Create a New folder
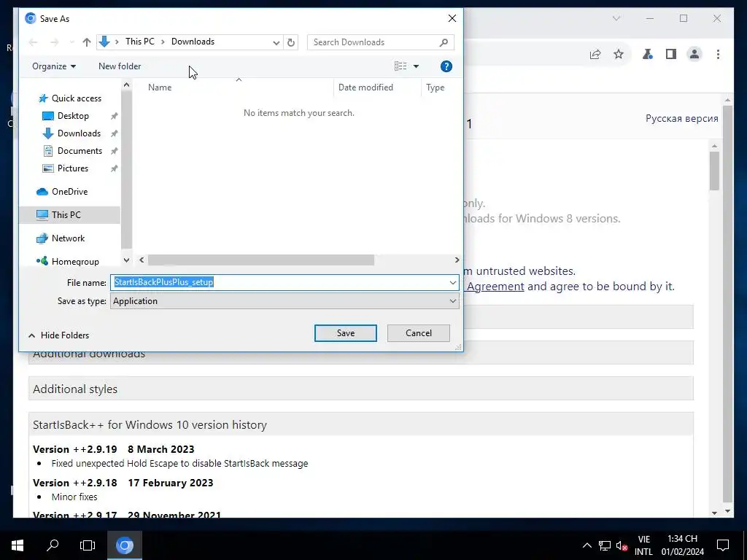747x560 pixels. click(x=120, y=66)
